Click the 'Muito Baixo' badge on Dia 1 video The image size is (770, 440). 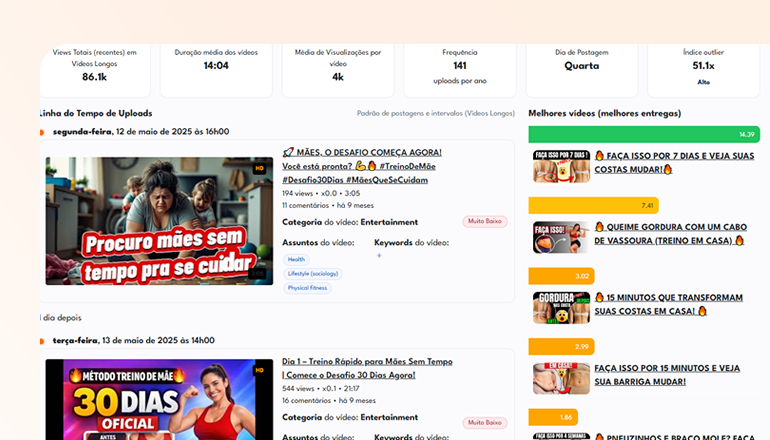click(x=485, y=422)
